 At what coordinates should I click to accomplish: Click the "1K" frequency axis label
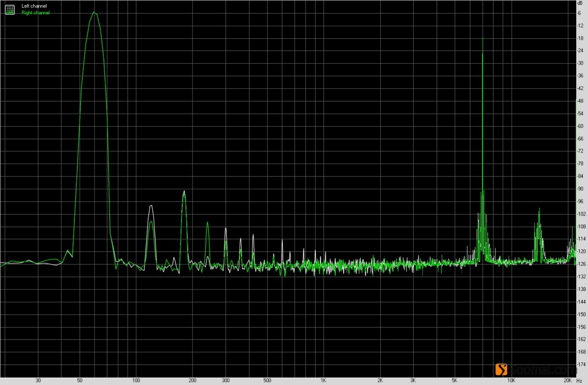(323, 381)
